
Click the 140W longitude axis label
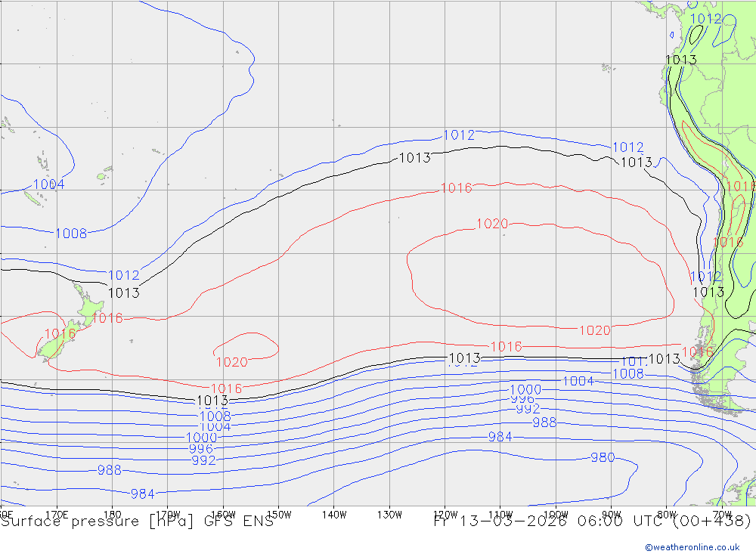click(334, 515)
